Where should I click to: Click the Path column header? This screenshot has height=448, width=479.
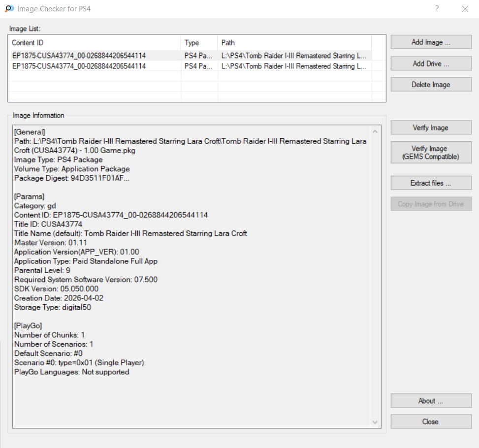click(x=294, y=43)
